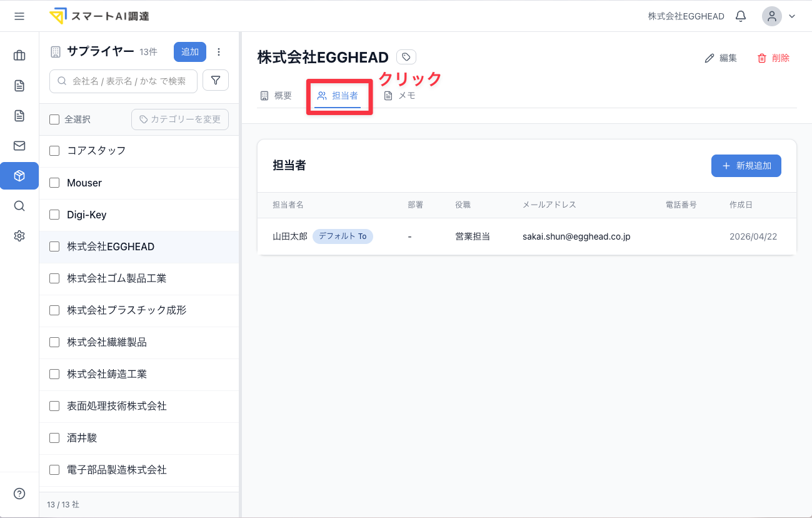
Task: Select supplier 酒井駿 in list
Action: click(x=82, y=438)
